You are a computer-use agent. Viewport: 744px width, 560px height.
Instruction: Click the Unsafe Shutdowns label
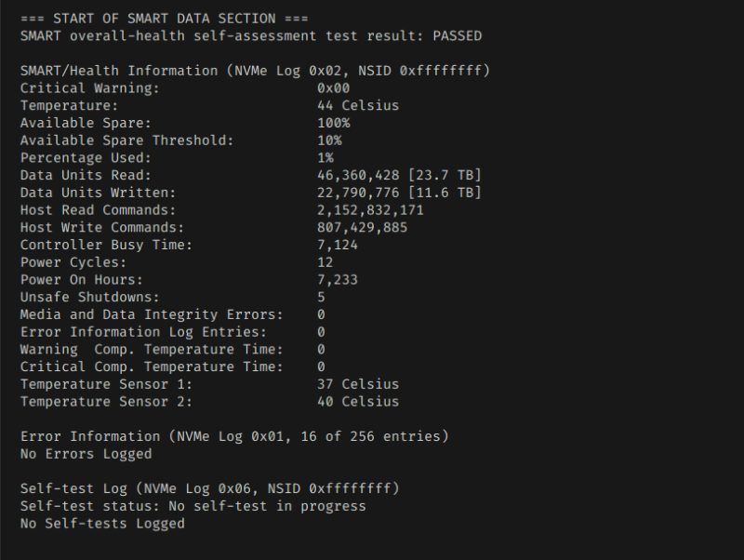(89, 297)
